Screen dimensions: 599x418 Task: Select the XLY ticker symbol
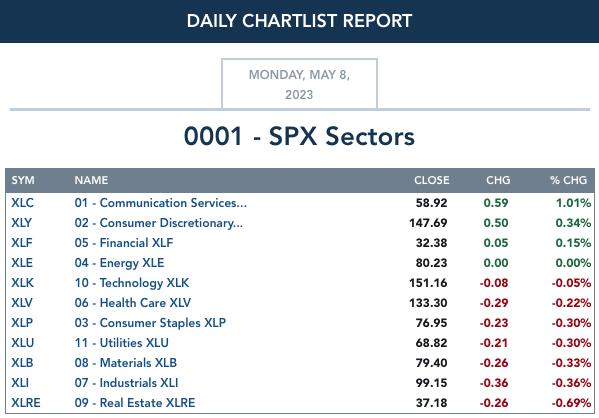tap(21, 223)
